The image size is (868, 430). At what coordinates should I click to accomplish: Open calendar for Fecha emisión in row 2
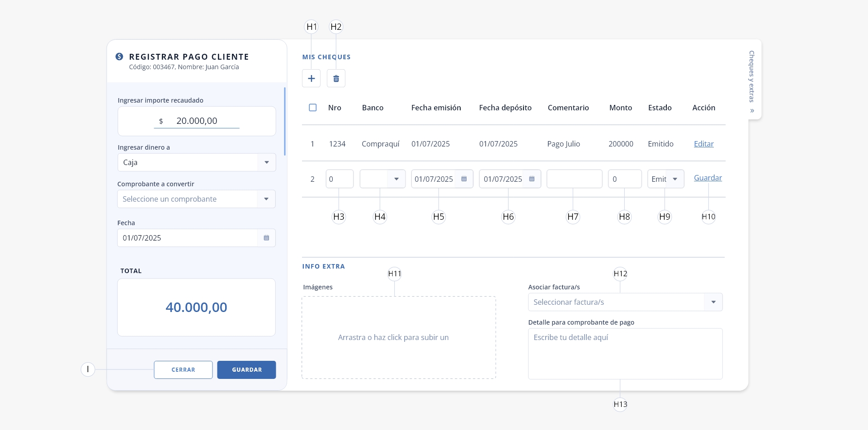(x=464, y=179)
